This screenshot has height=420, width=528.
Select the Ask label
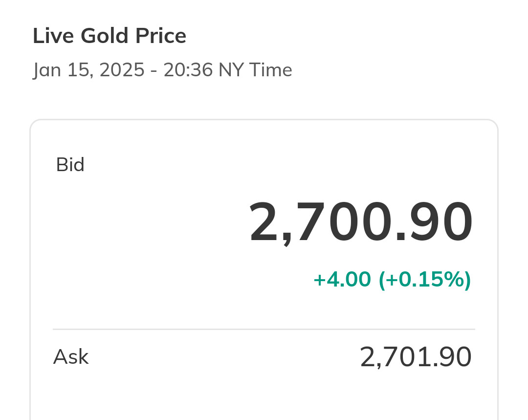pos(71,357)
